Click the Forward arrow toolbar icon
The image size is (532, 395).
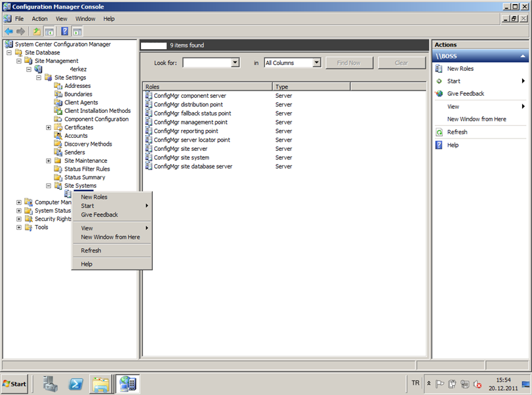pos(21,31)
